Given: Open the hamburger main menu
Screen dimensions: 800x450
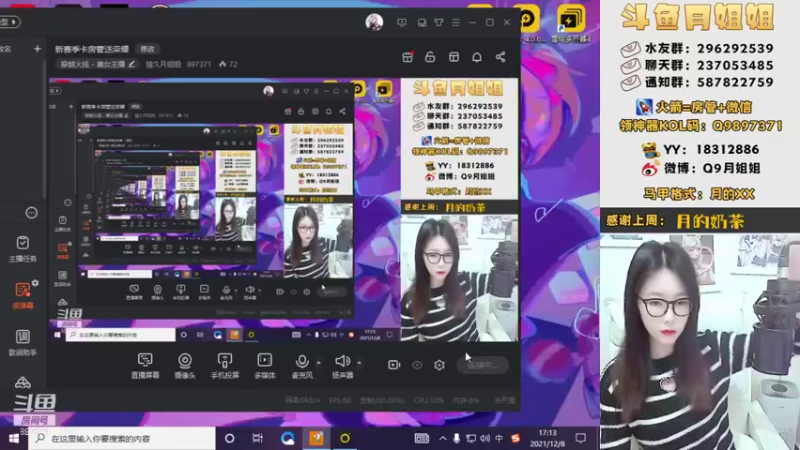Looking at the screenshot, I should click(x=456, y=22).
